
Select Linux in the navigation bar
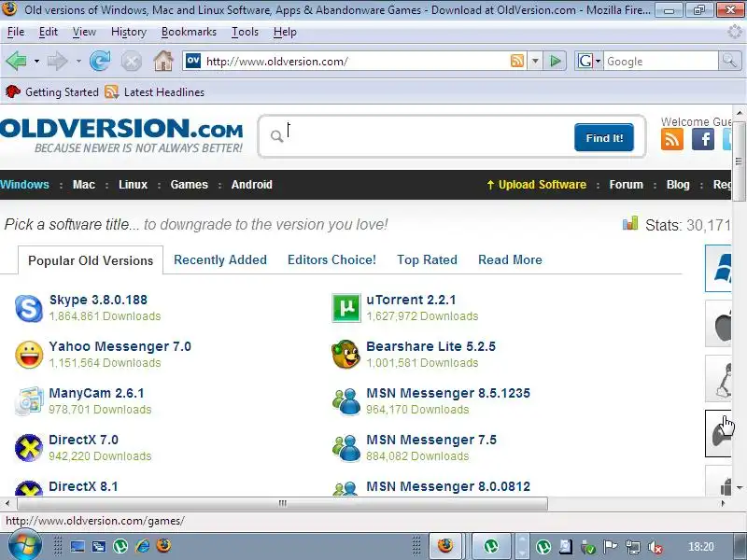click(x=133, y=184)
